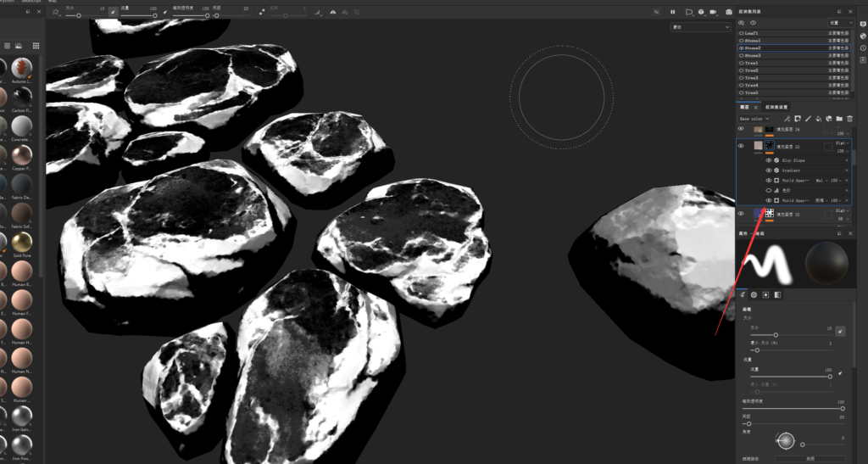Click the add effect wand icon
Viewport: 868px width, 464px height.
point(787,119)
